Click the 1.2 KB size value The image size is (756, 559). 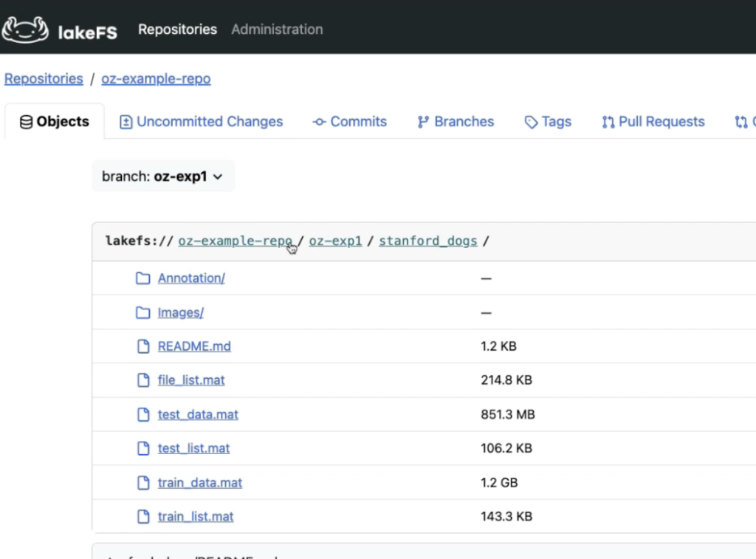(x=498, y=346)
